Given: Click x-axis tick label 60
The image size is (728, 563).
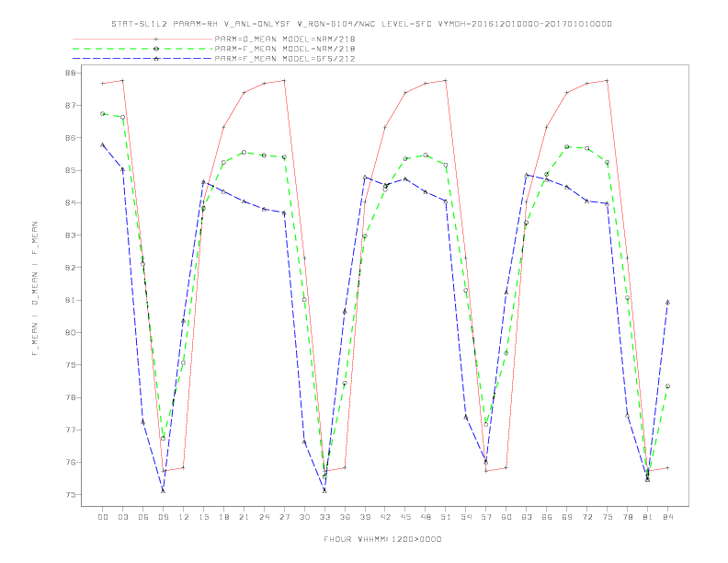Looking at the screenshot, I should (506, 517).
